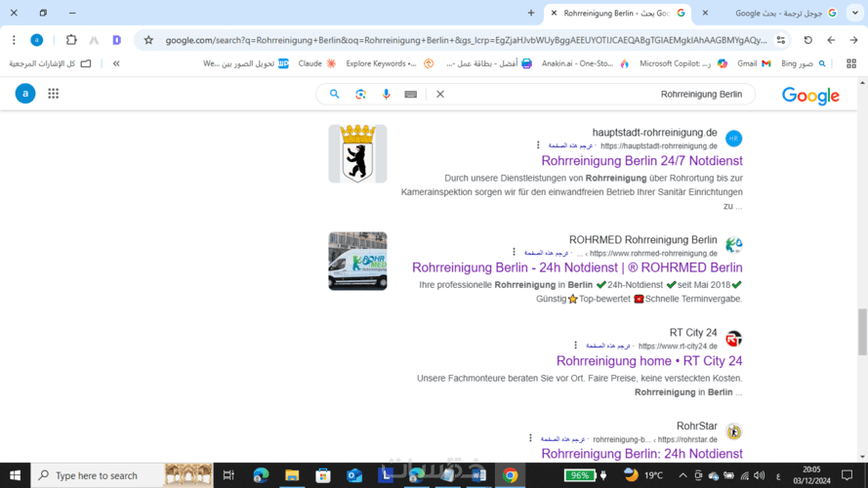The width and height of the screenshot is (868, 488).
Task: Open the Claude bookmark
Action: coord(317,63)
